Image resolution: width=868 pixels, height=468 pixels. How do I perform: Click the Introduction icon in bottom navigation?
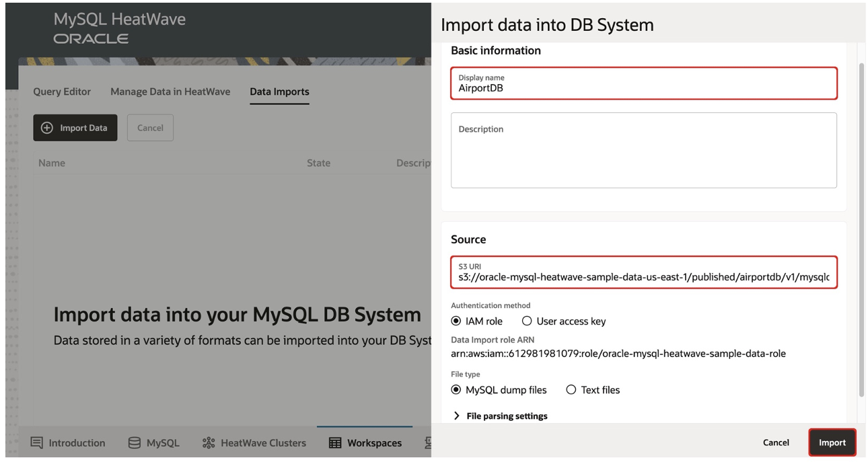pyautogui.click(x=37, y=442)
